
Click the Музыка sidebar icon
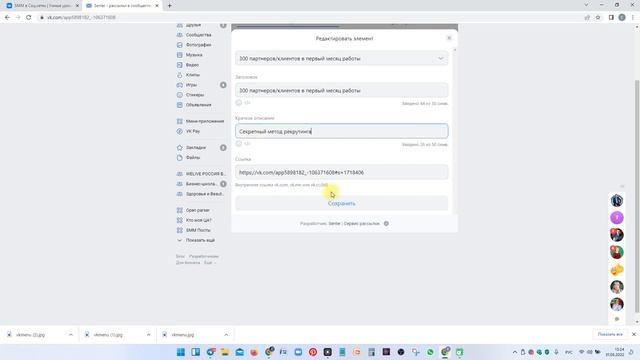pyautogui.click(x=180, y=55)
